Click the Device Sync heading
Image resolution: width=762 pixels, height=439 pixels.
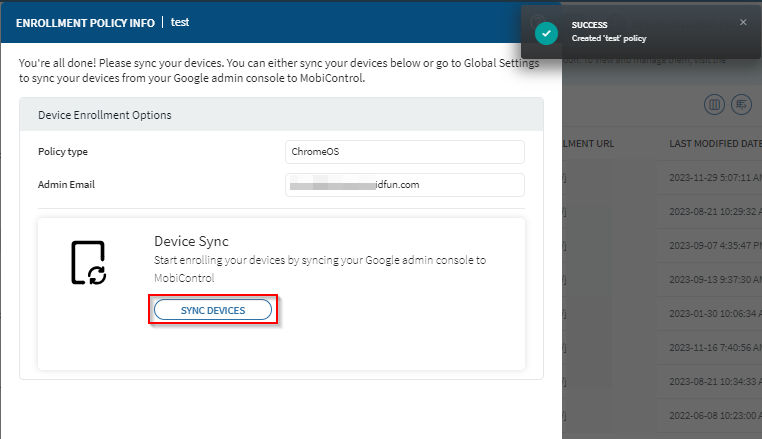tap(191, 241)
